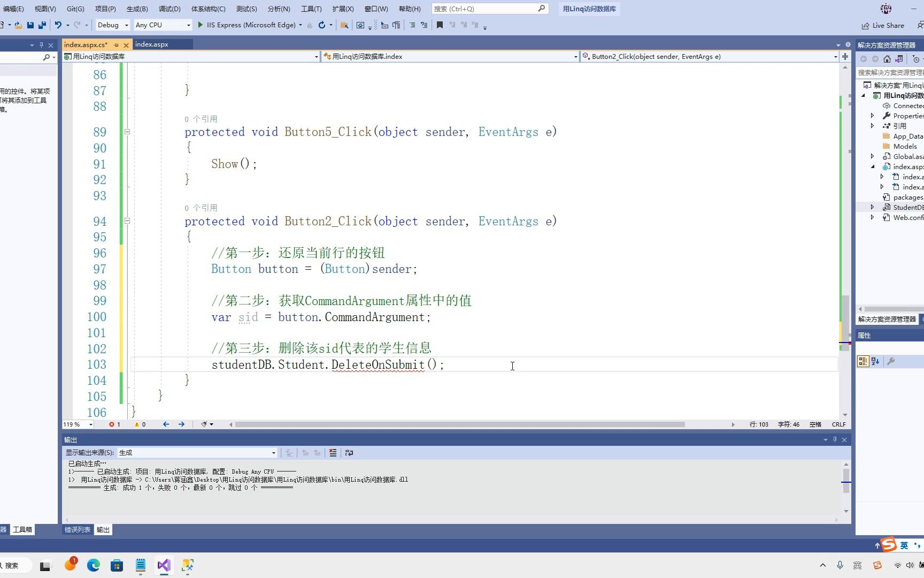Click the pending changes filter clock icon
The width and height of the screenshot is (924, 578).
915,59
